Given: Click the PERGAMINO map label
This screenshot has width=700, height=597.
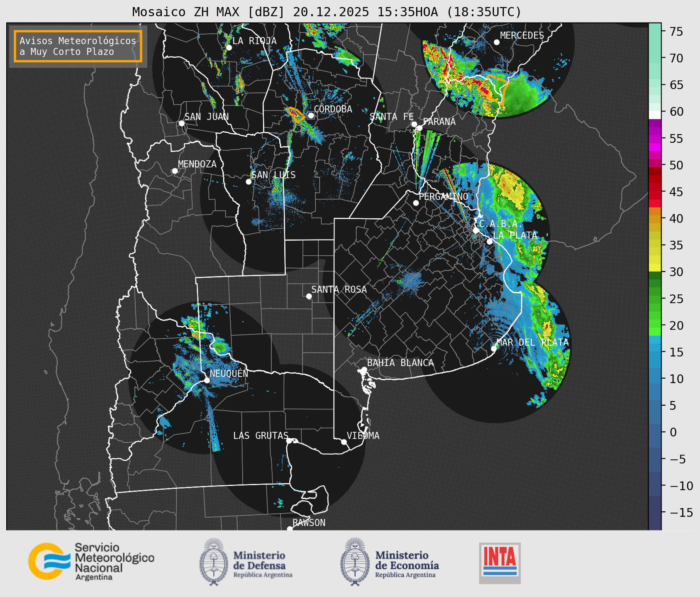Looking at the screenshot, I should click(444, 196).
